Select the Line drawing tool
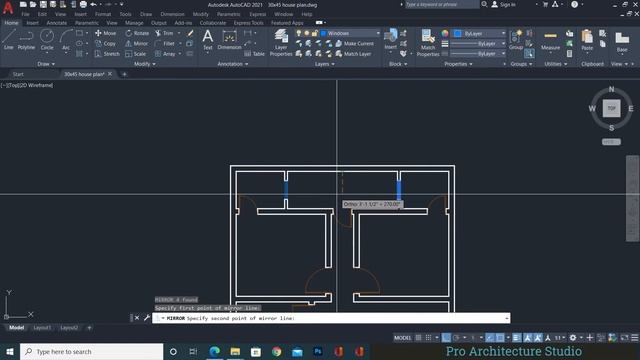Viewport: 640px width, 360px height. [x=9, y=40]
